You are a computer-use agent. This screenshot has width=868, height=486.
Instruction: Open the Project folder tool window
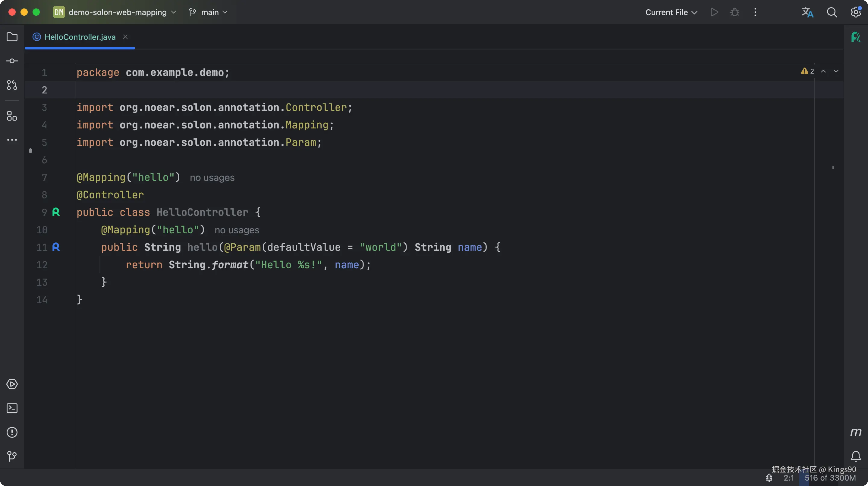[x=12, y=37]
